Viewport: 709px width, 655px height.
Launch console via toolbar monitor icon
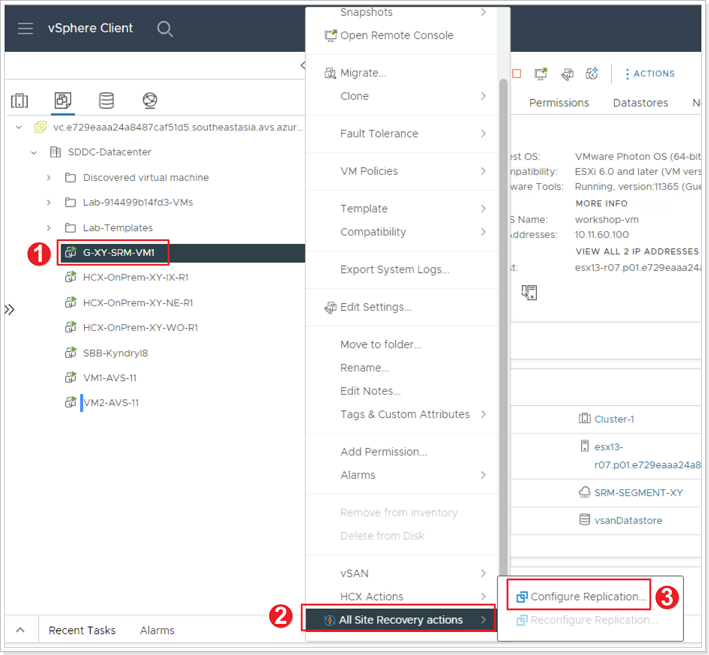[541, 74]
